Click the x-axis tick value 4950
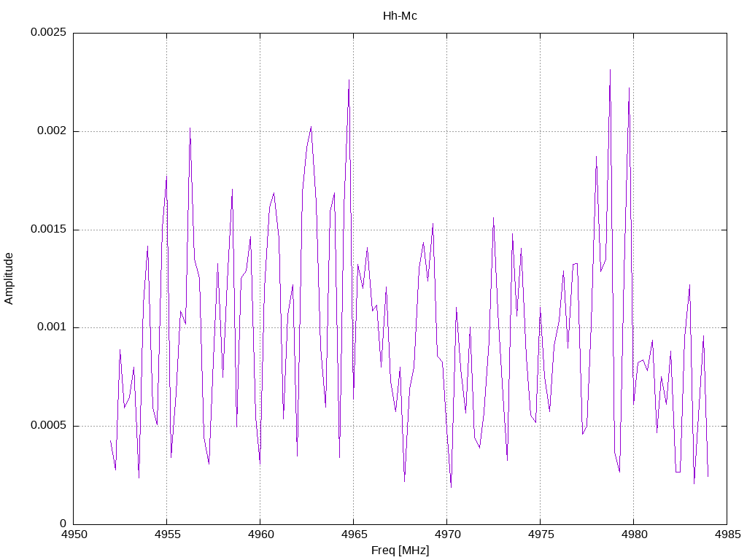 point(74,534)
